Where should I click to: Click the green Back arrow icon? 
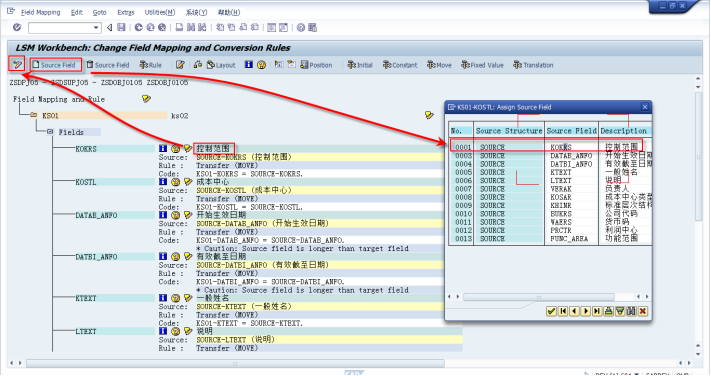(x=139, y=28)
